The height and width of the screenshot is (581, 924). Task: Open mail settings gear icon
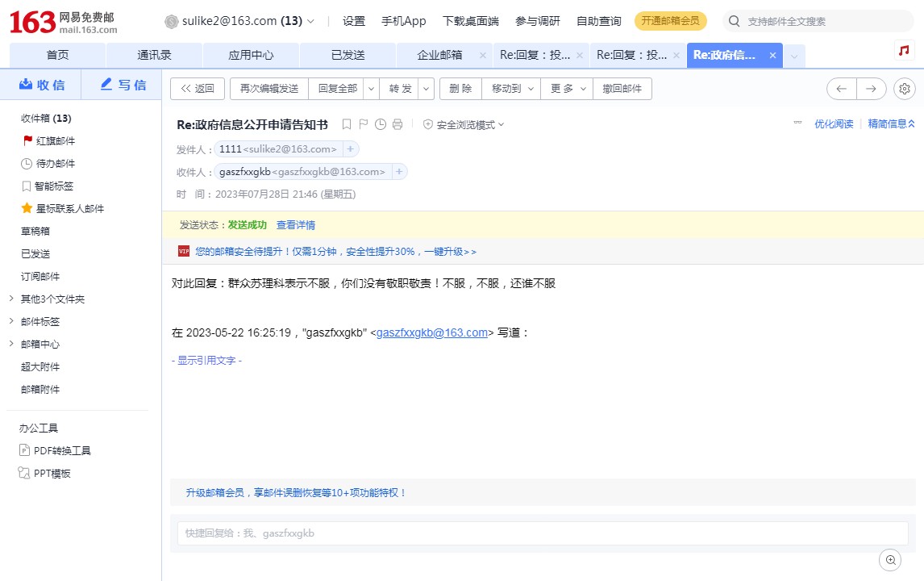905,89
